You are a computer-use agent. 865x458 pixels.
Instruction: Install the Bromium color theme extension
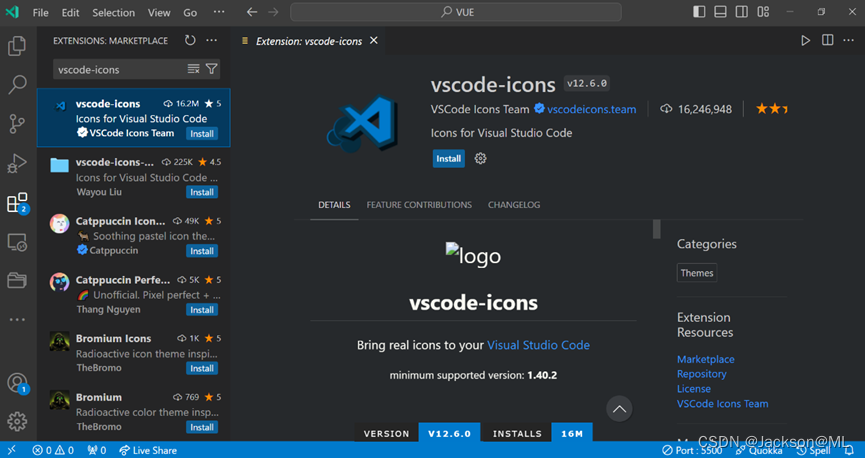(202, 427)
